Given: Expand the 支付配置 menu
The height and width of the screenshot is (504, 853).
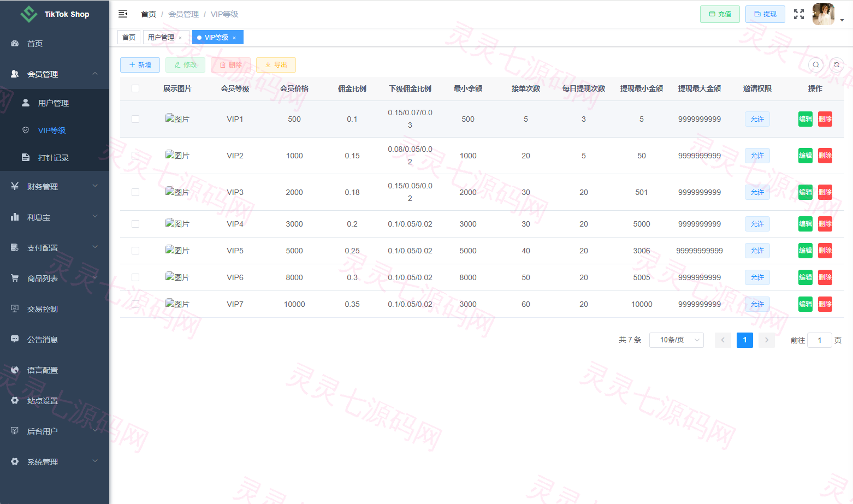Looking at the screenshot, I should 55,248.
